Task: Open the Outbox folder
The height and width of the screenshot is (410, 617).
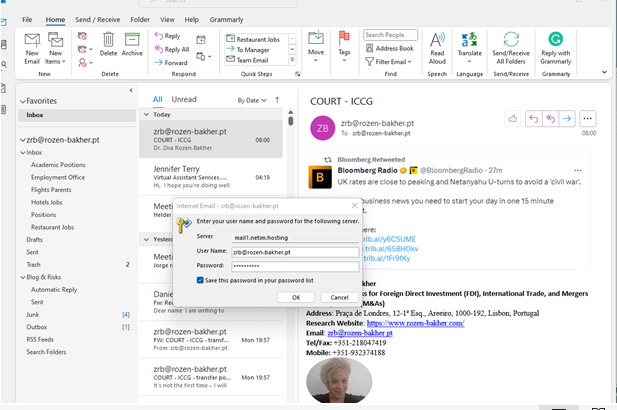Action: 37,327
